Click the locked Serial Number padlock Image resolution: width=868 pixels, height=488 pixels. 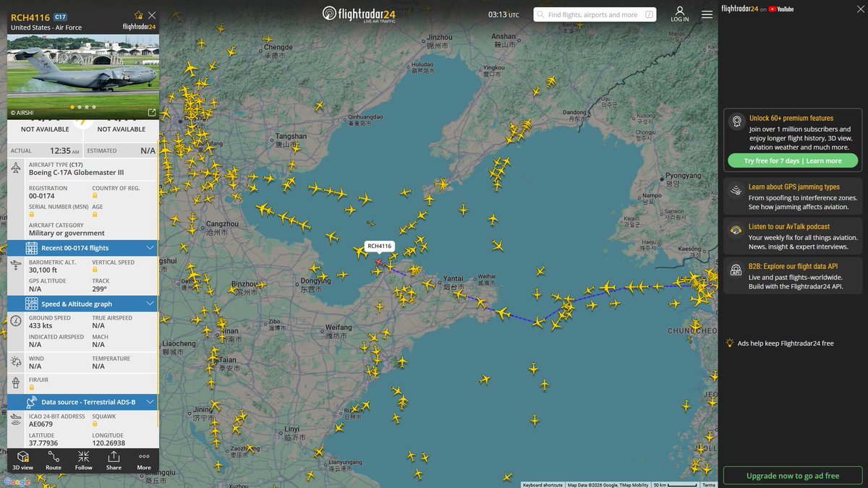pos(32,215)
